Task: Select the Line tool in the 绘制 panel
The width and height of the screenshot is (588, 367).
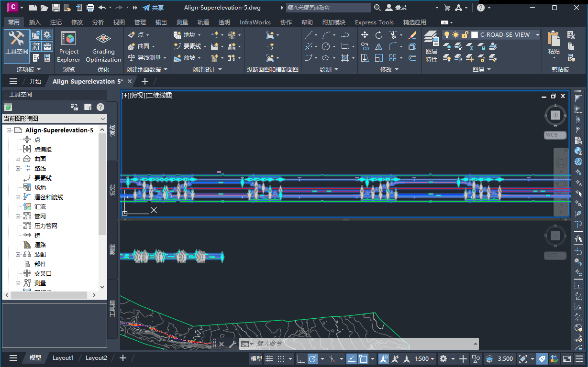Action: pyautogui.click(x=309, y=35)
